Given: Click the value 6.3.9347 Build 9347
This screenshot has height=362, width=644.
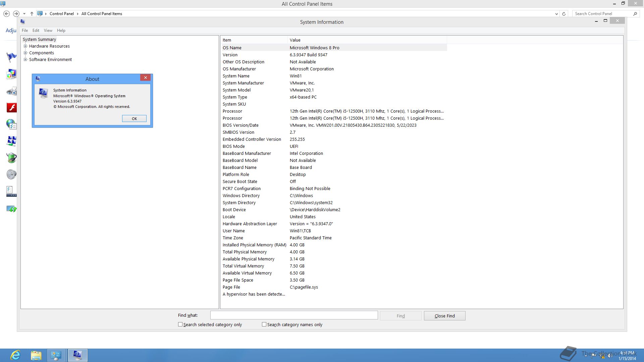Looking at the screenshot, I should tap(308, 55).
